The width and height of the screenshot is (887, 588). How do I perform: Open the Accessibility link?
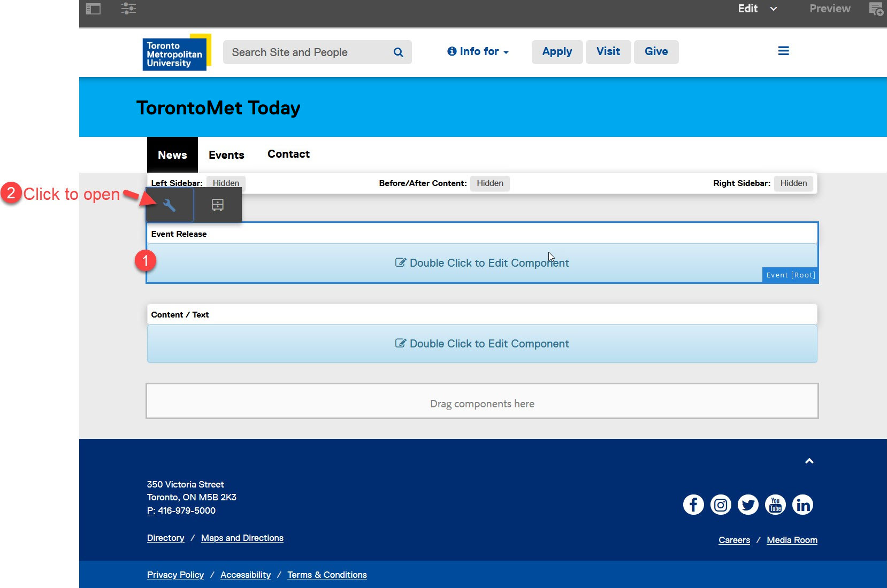[246, 575]
